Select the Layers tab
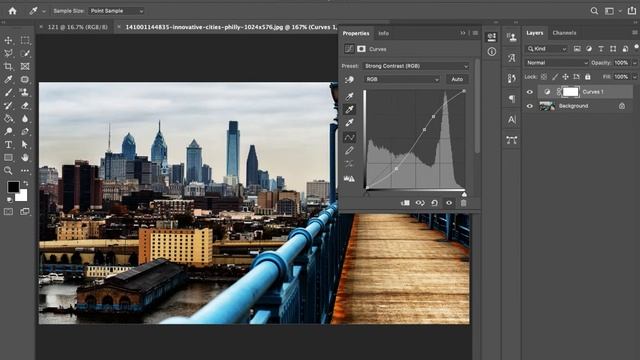Image resolution: width=640 pixels, height=360 pixels. point(534,33)
